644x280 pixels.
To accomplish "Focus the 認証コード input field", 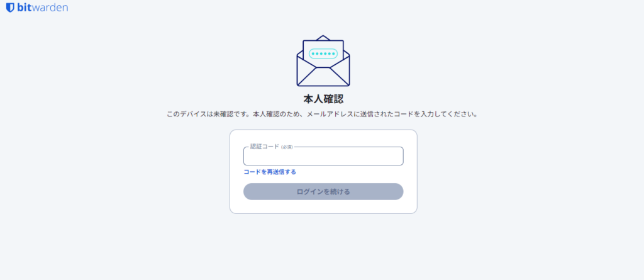I will point(323,156).
